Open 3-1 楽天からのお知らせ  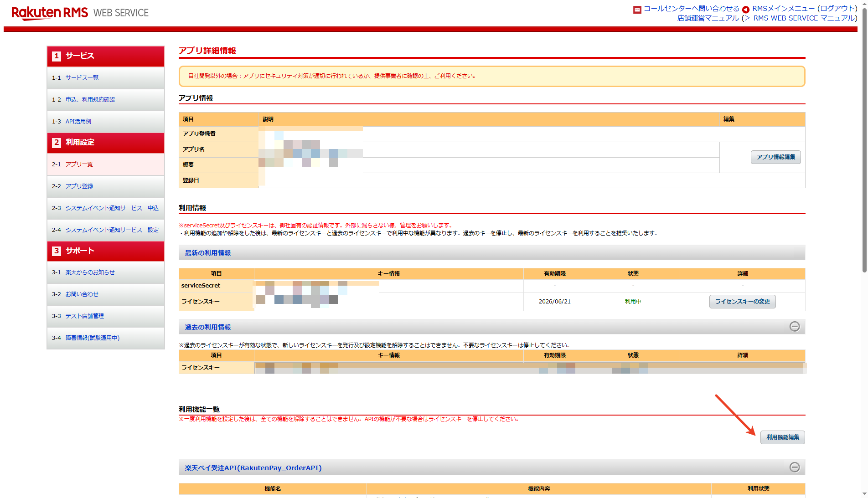[106, 272]
